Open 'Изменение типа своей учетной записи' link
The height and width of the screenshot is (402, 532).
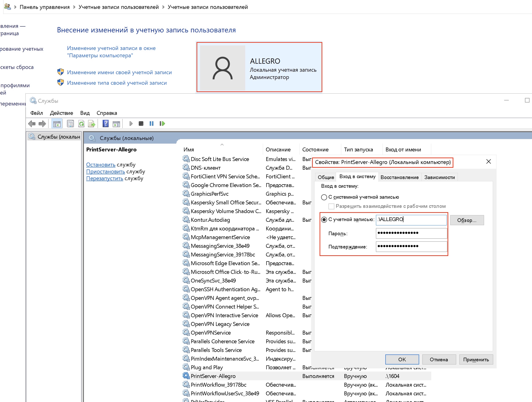click(x=117, y=83)
